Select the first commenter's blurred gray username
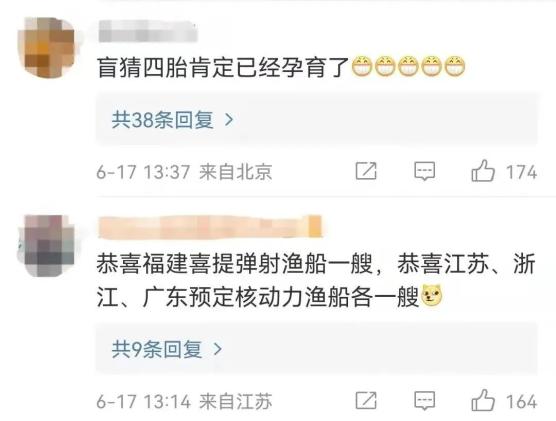The width and height of the screenshot is (556, 421). pyautogui.click(x=148, y=32)
